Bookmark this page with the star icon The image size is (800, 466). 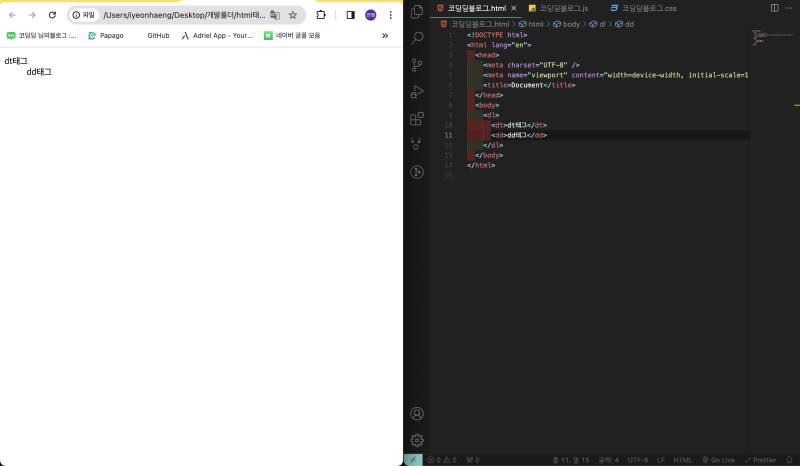pyautogui.click(x=292, y=15)
